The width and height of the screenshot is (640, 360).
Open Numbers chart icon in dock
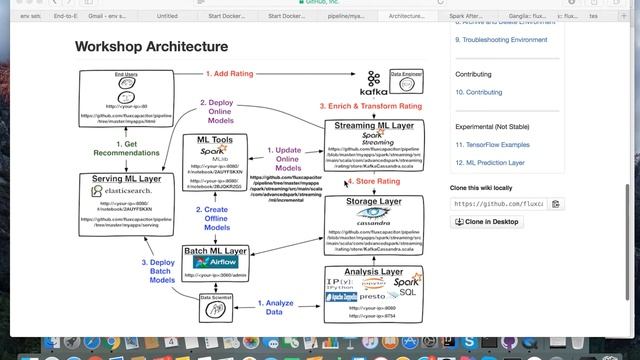331,343
